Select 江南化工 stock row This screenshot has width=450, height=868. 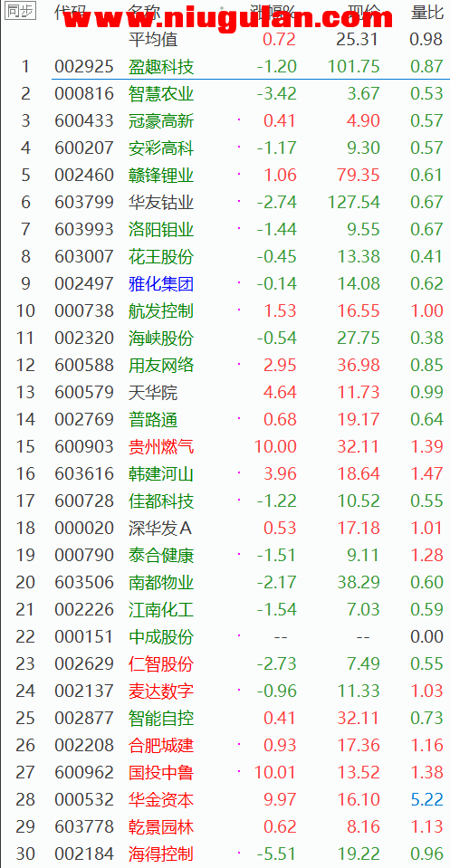(x=161, y=609)
